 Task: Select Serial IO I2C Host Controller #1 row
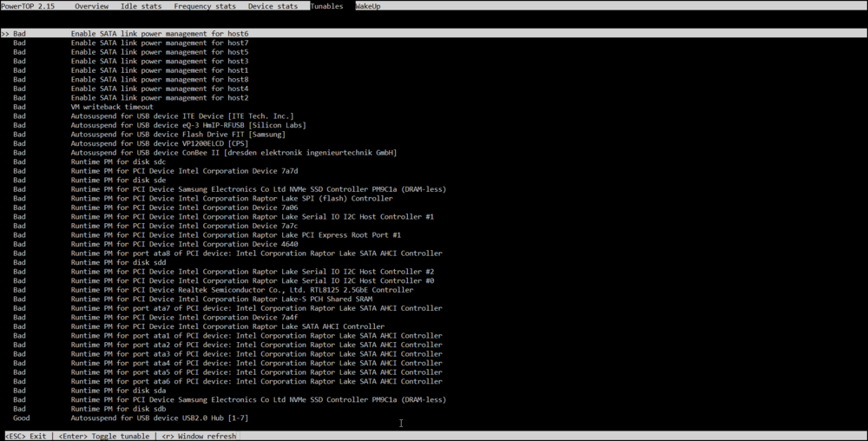point(224,216)
